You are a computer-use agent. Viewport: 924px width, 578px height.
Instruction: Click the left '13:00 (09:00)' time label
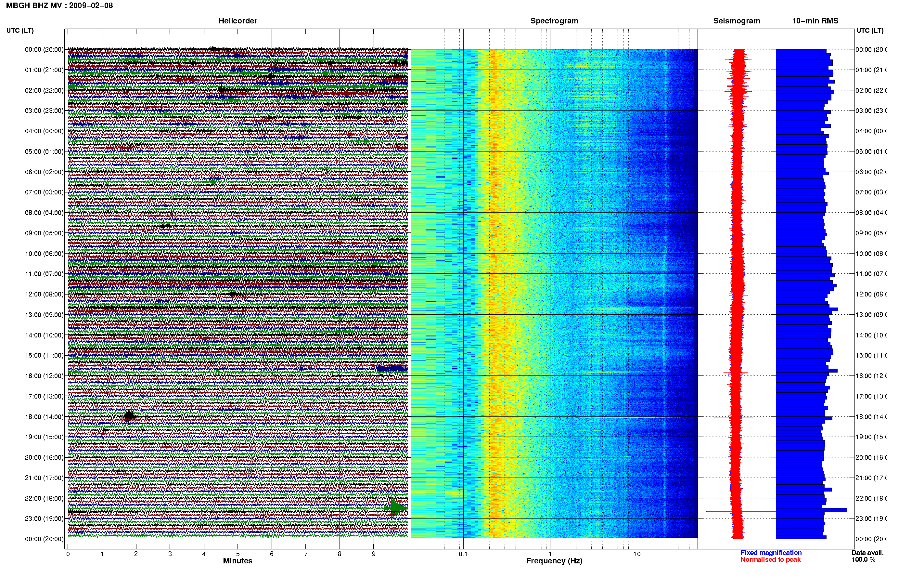[x=44, y=315]
